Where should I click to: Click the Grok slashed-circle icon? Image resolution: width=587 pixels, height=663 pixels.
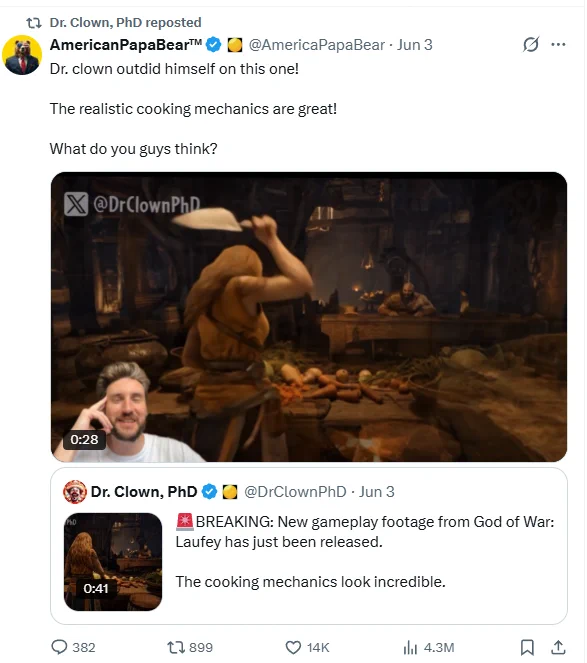point(531,44)
